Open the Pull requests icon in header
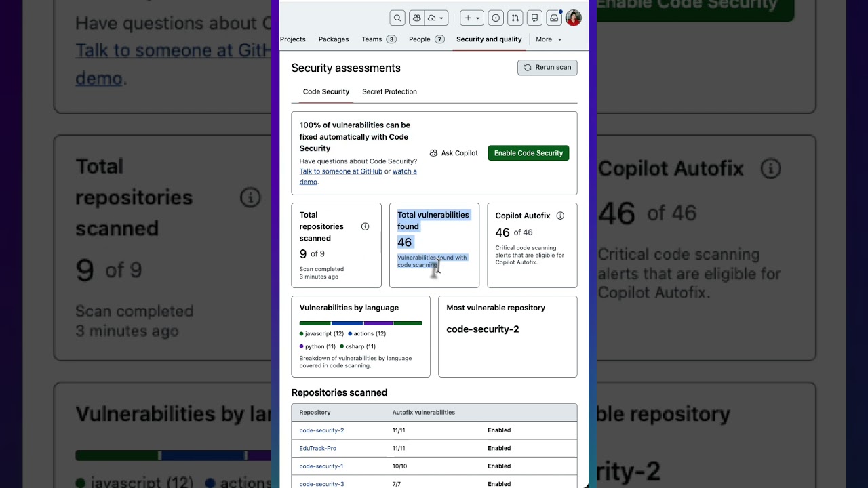868x488 pixels. [515, 18]
